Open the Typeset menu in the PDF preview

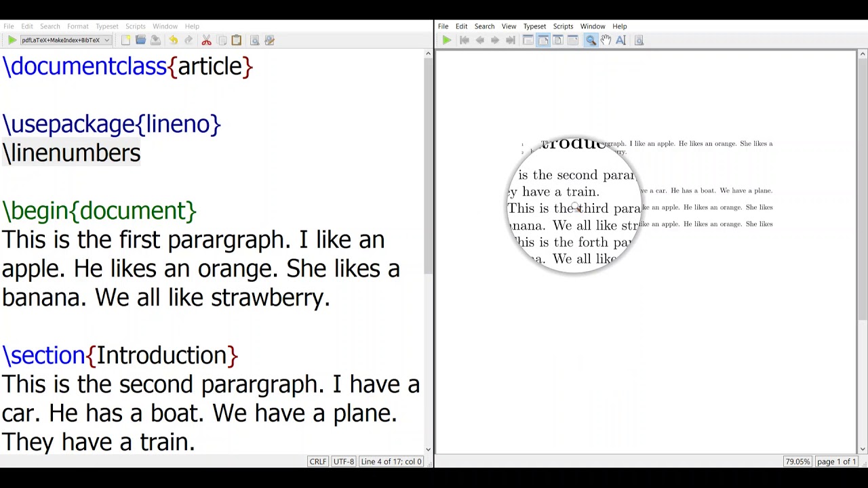click(534, 26)
